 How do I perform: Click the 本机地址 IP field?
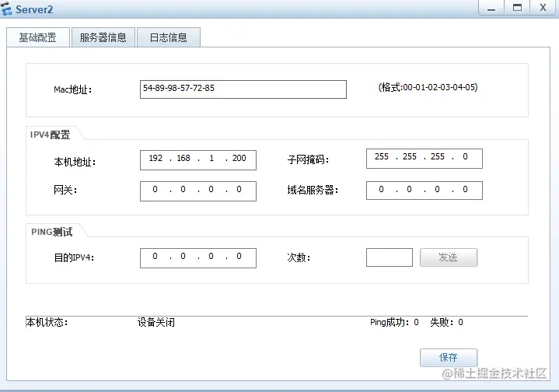coord(198,159)
